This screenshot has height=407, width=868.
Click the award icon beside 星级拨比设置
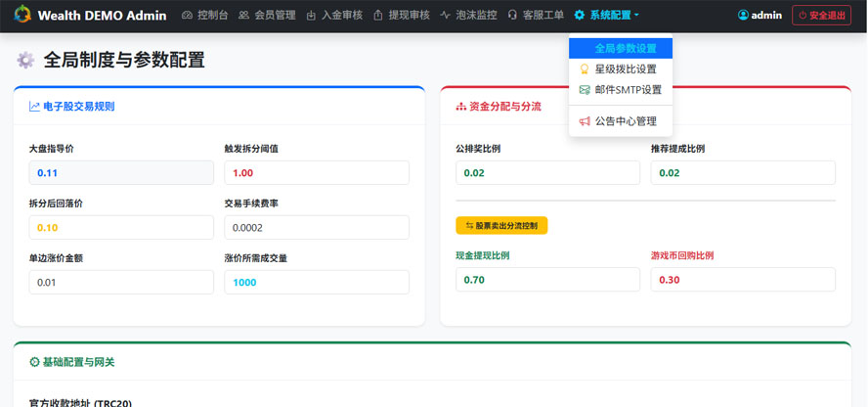click(x=584, y=69)
